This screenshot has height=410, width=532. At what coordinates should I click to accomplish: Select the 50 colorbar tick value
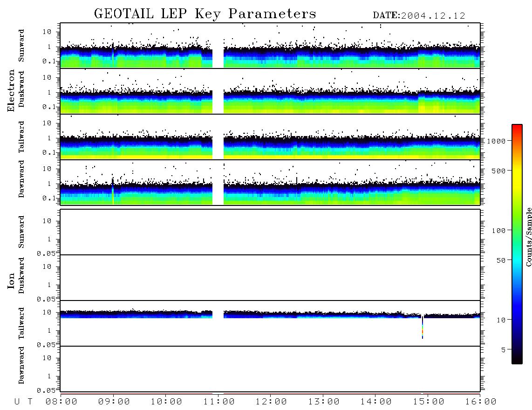pyautogui.click(x=501, y=260)
